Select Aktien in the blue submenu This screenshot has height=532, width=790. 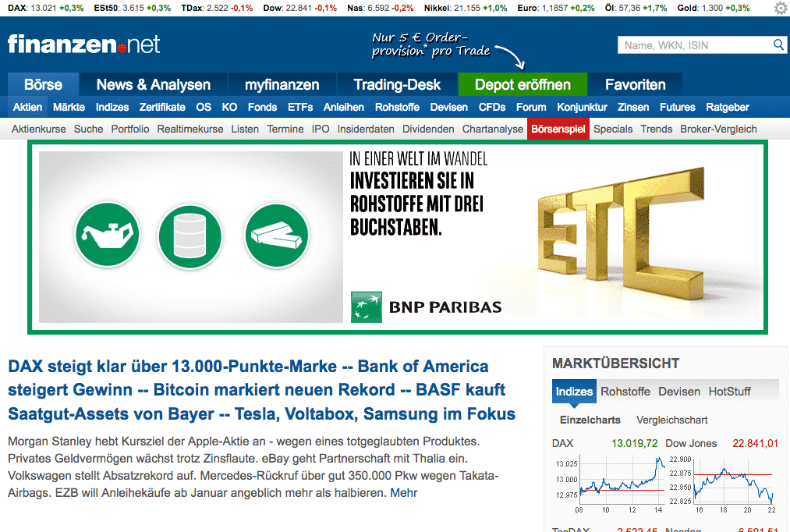[x=28, y=108]
